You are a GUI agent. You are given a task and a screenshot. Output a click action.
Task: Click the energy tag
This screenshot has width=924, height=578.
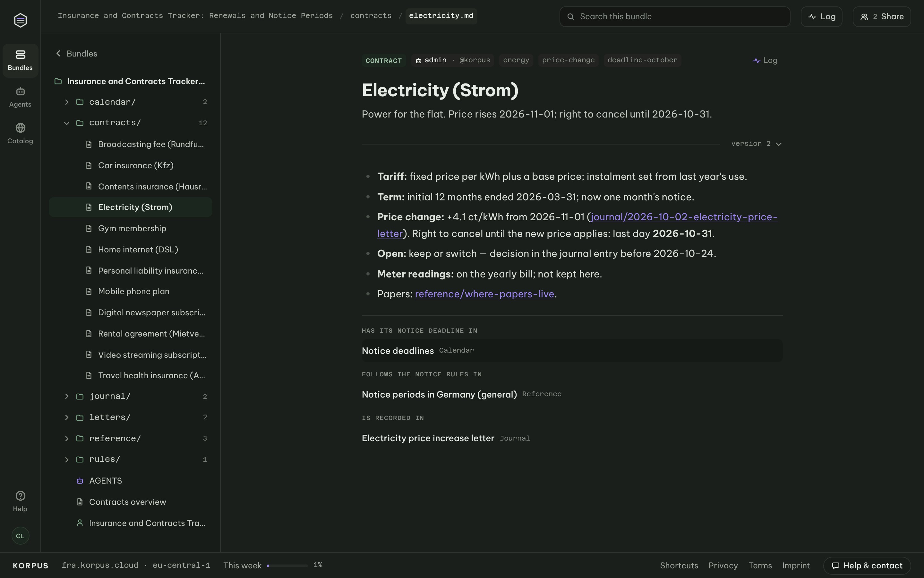516,60
